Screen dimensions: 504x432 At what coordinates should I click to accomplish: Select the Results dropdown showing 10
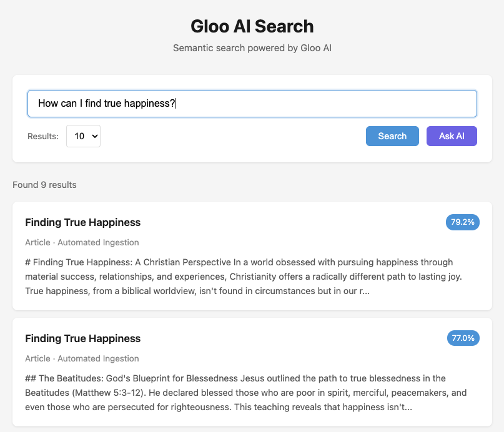point(83,136)
